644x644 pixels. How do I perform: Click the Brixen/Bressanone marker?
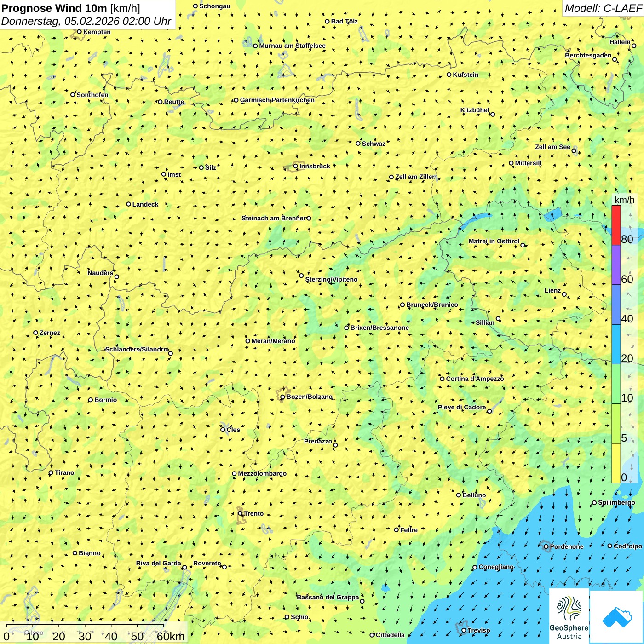click(347, 328)
